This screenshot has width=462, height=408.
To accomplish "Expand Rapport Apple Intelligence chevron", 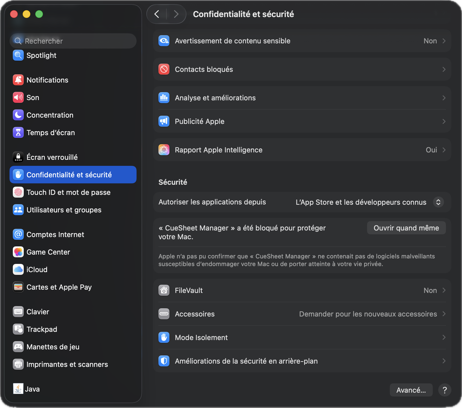I will click(444, 150).
